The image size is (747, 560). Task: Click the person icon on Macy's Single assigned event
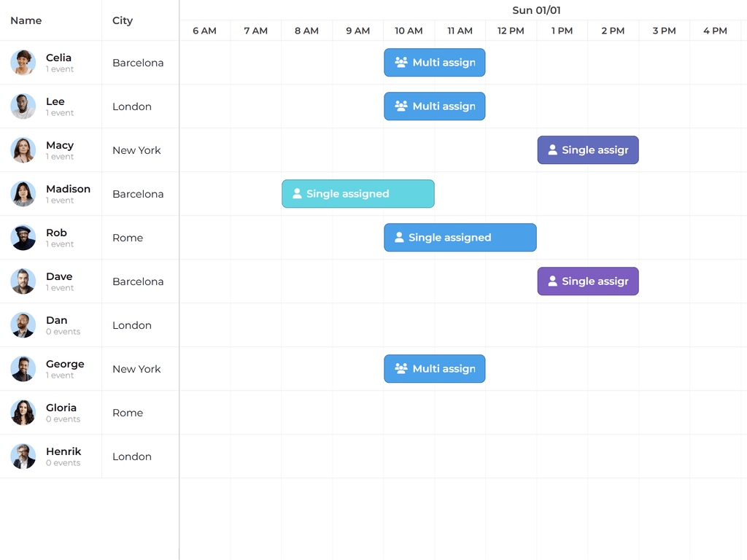tap(552, 150)
